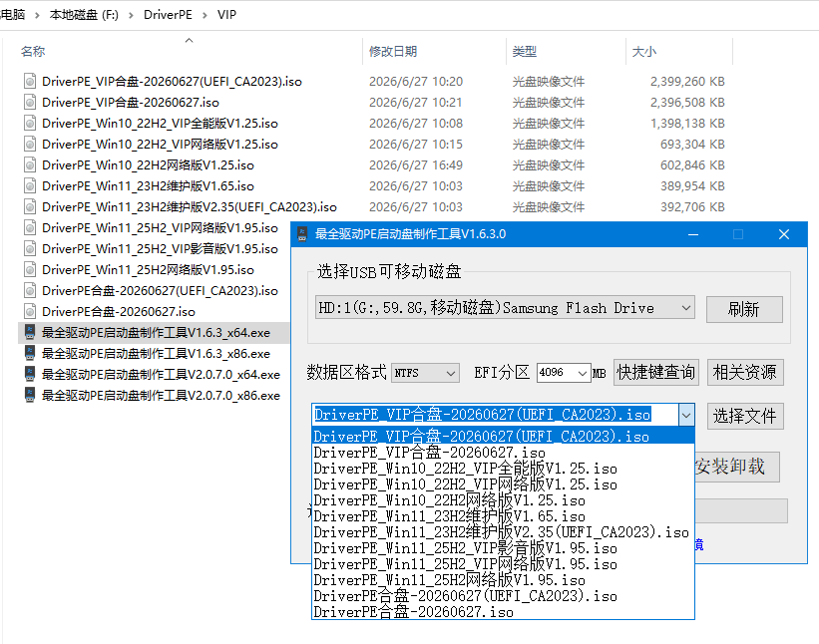Sort files by 修改日期 column header
Viewport: 819px width, 644px height.
393,51
